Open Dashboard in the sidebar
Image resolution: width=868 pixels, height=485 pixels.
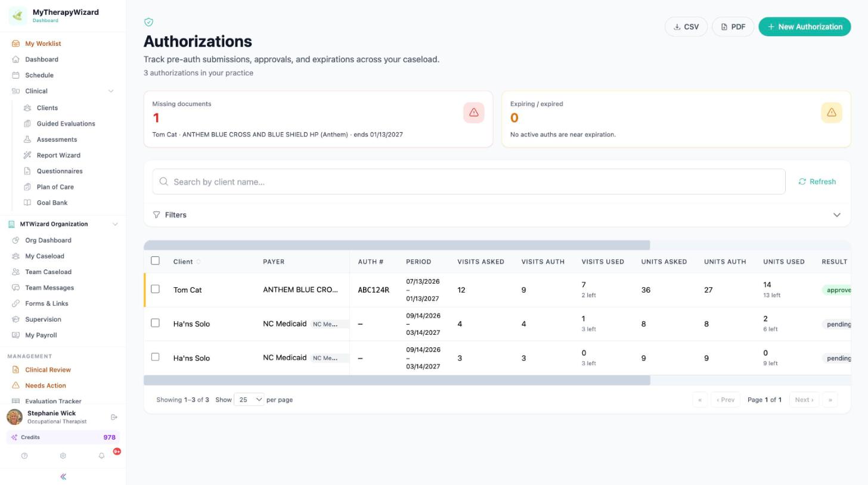coord(42,60)
